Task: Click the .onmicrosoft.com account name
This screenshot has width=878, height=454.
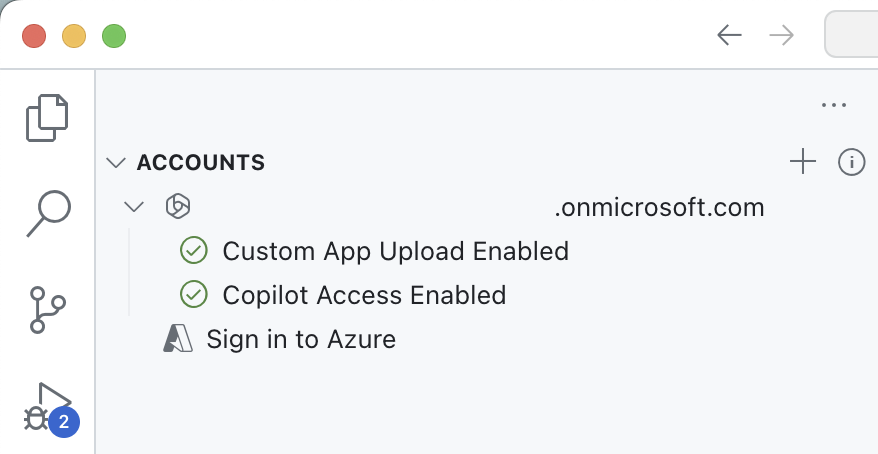Action: (x=658, y=207)
